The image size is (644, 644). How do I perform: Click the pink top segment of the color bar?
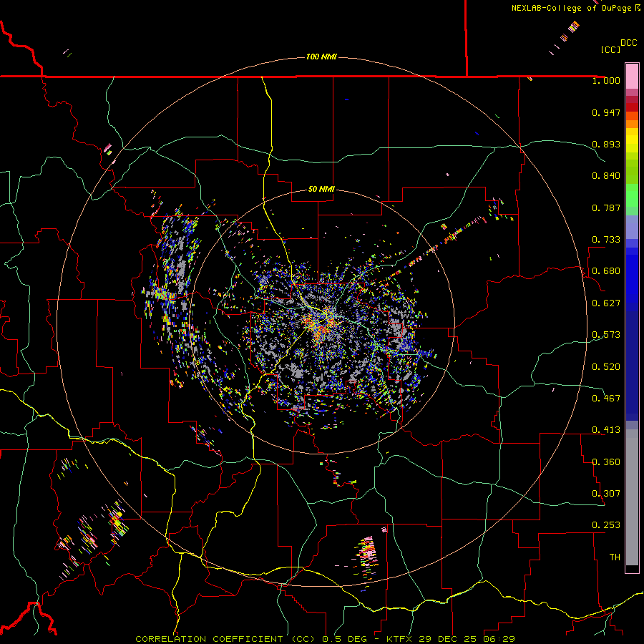(632, 76)
